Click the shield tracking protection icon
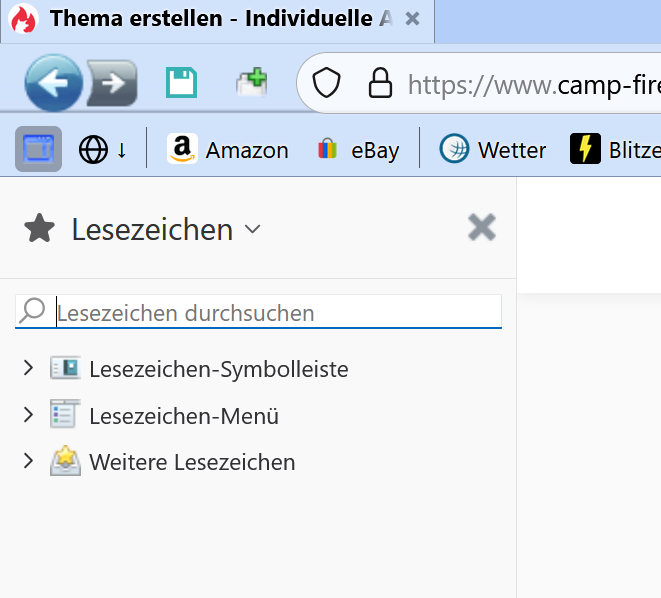Screen dimensions: 661x598 tap(327, 82)
